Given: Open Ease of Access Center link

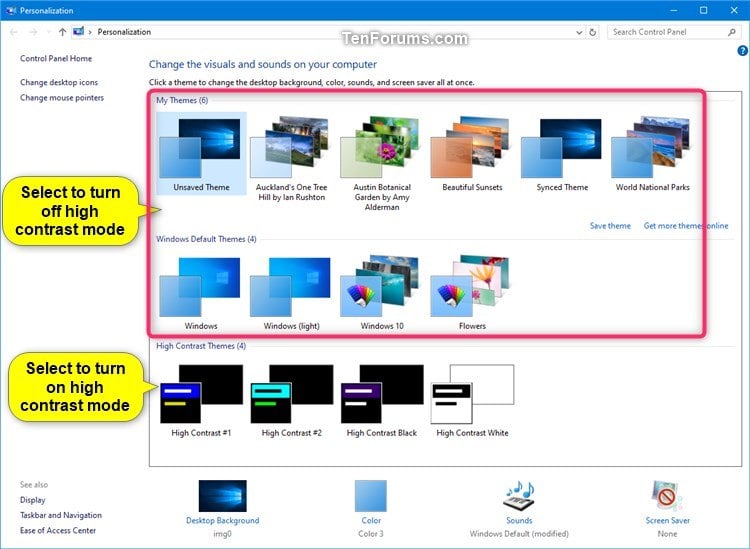Looking at the screenshot, I should pyautogui.click(x=58, y=530).
